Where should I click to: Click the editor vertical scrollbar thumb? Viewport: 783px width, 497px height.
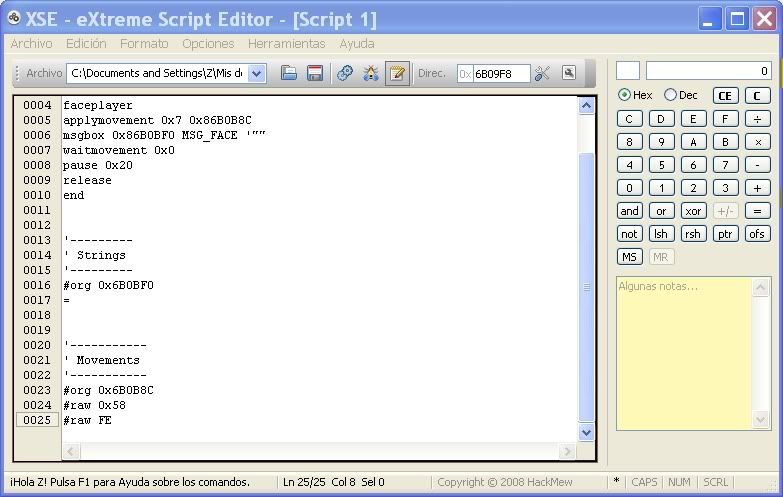(x=586, y=287)
